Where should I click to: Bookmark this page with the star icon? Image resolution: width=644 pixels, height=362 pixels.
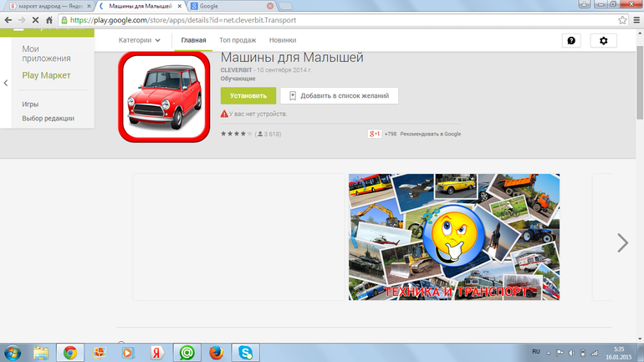point(623,19)
